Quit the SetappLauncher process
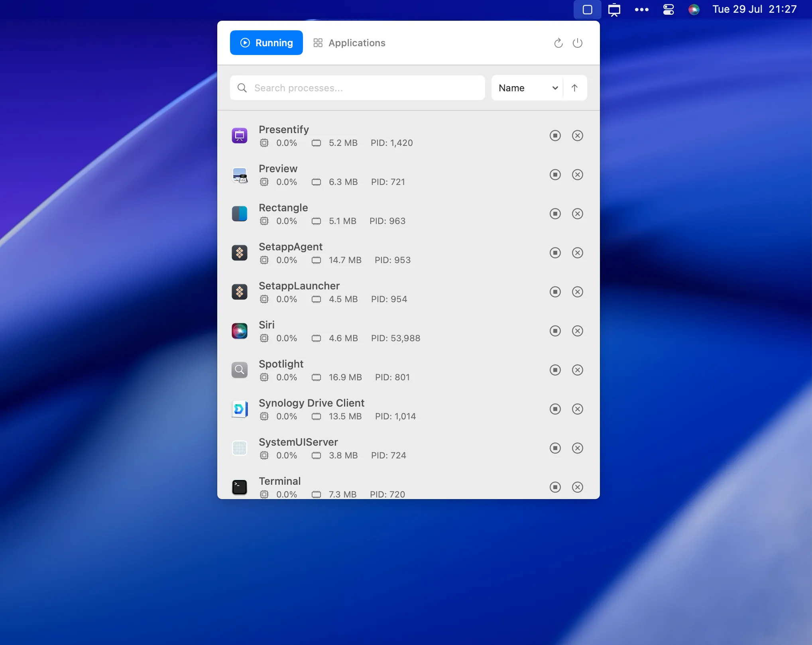This screenshot has height=645, width=812. (x=577, y=292)
